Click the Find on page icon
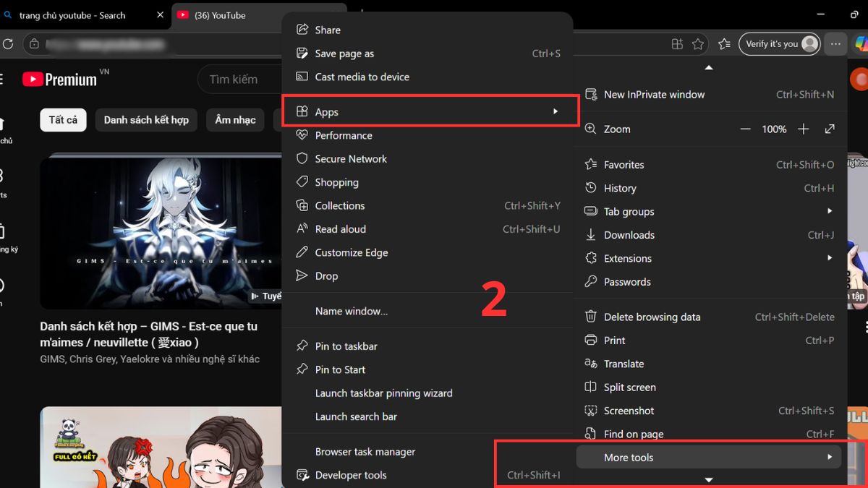This screenshot has height=488, width=868. coord(591,434)
